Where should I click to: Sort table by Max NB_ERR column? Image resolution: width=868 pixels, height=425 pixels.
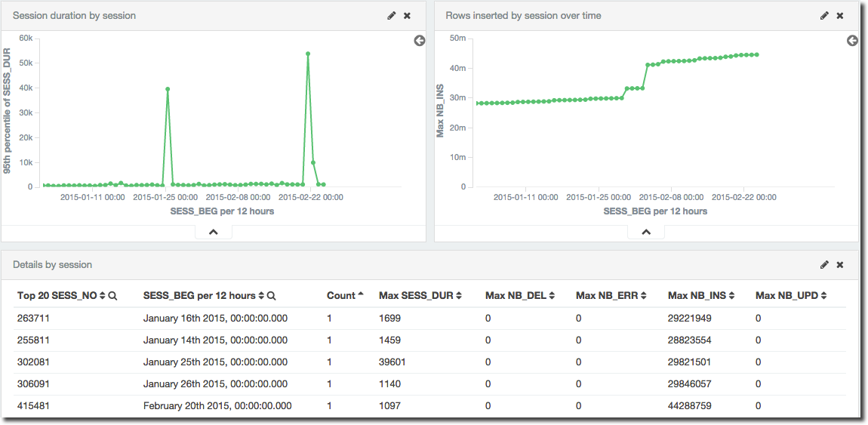tap(643, 296)
